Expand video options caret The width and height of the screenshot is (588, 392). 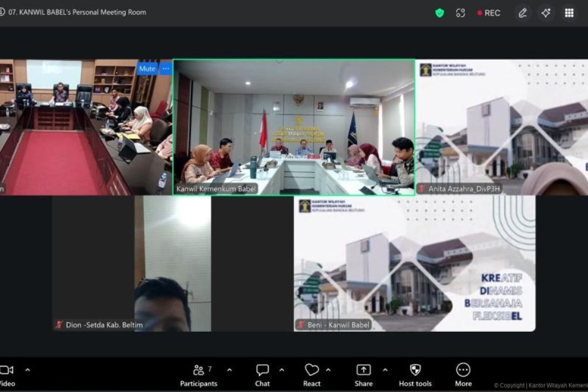tap(28, 370)
